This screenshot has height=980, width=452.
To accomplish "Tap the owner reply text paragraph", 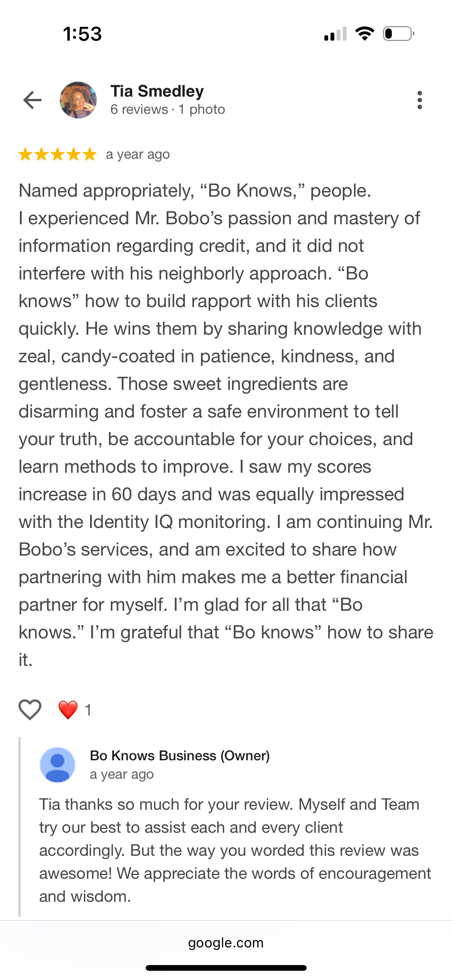I will pyautogui.click(x=235, y=850).
